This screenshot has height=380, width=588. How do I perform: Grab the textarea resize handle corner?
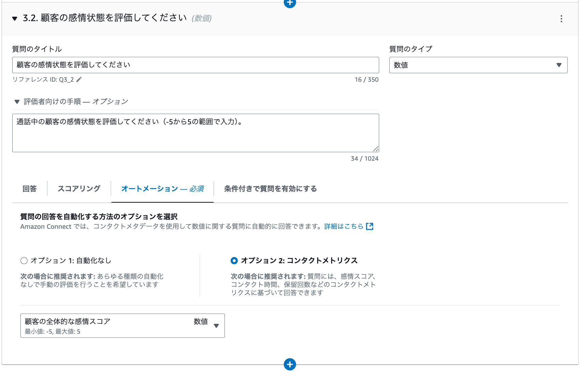point(376,149)
